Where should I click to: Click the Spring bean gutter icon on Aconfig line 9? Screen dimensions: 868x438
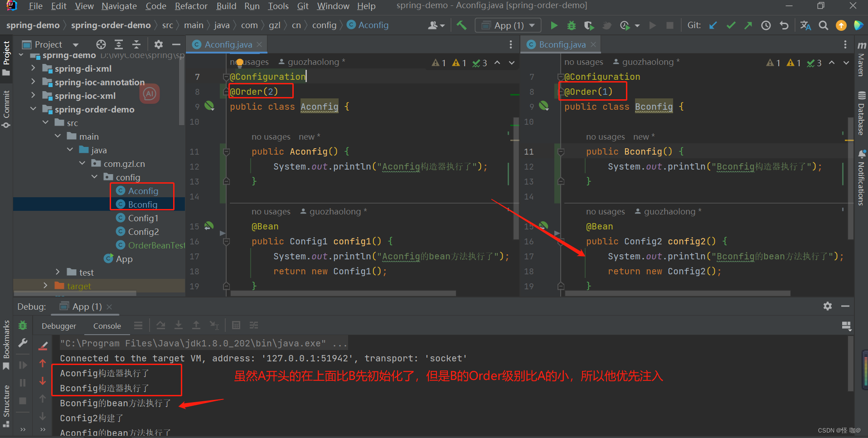[x=209, y=106]
